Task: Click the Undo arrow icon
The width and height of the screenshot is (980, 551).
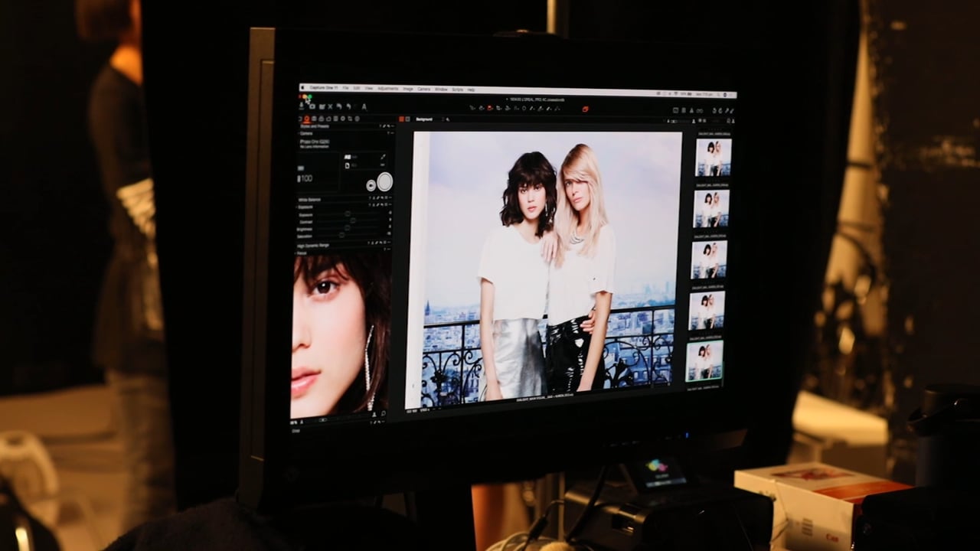Action: click(339, 107)
